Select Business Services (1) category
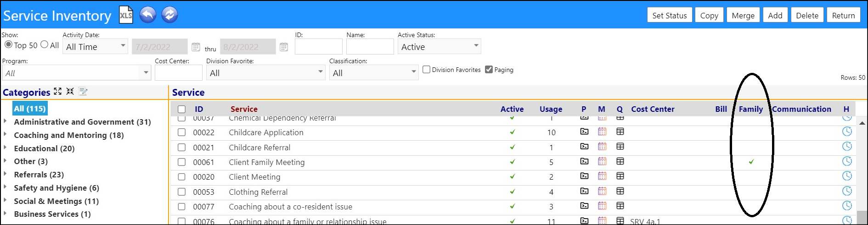868x225 pixels. coord(52,214)
